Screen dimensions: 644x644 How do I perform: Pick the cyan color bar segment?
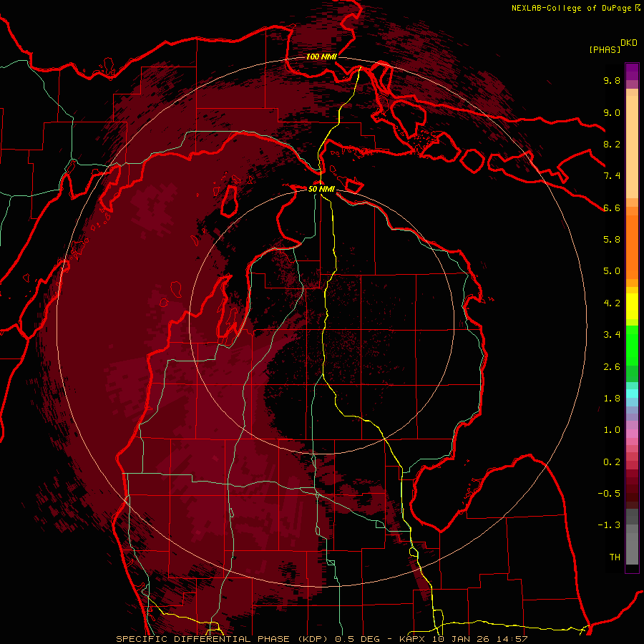click(632, 394)
